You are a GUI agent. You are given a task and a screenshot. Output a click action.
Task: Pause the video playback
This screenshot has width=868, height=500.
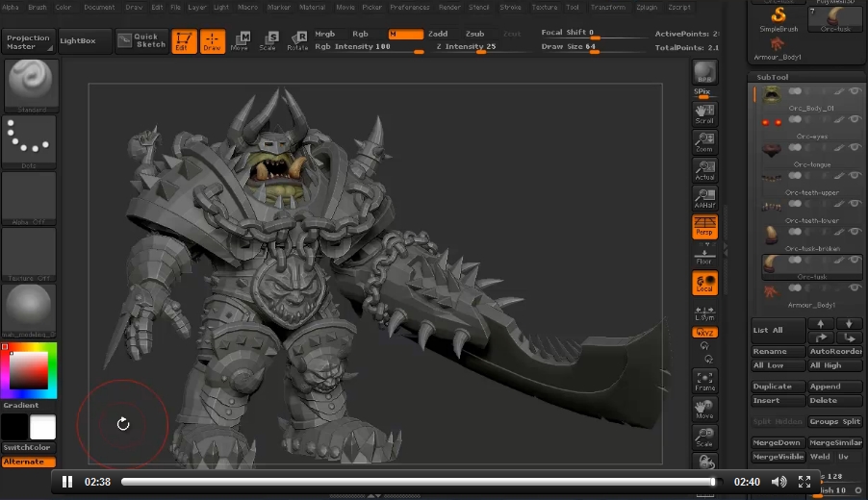tap(67, 482)
